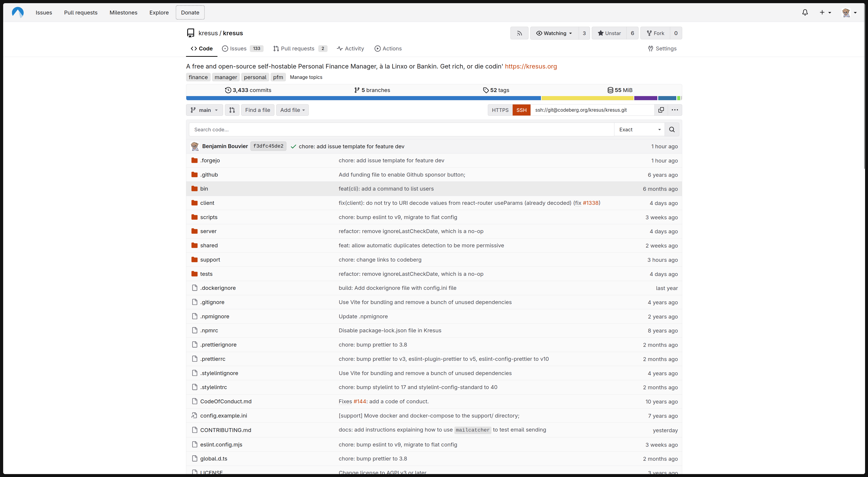The image size is (868, 477).
Task: Switch to the Code tab
Action: (x=202, y=49)
